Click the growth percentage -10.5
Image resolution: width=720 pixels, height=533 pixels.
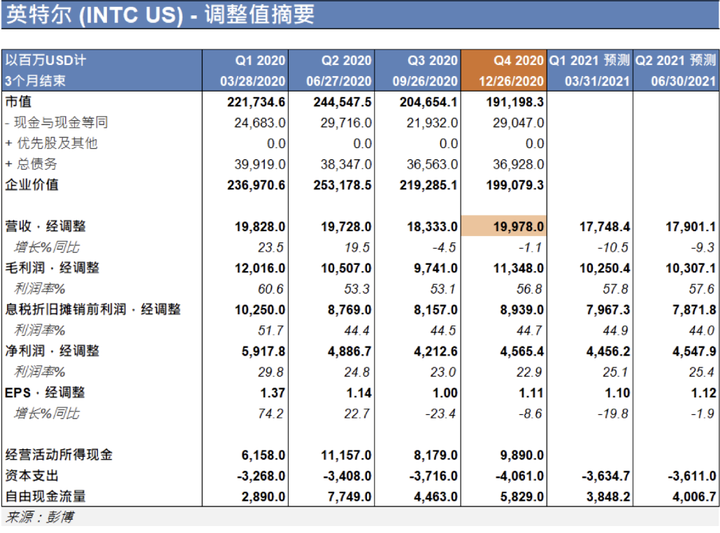[x=613, y=247]
